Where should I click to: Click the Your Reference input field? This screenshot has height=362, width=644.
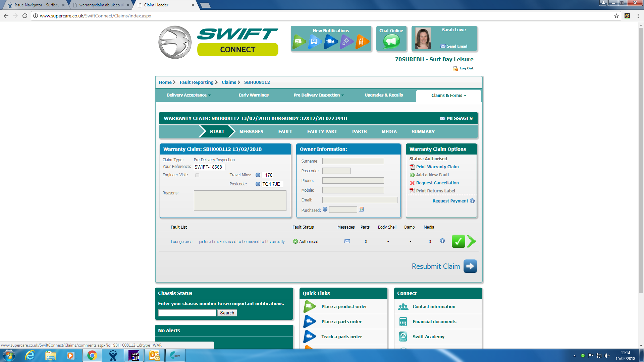209,167
